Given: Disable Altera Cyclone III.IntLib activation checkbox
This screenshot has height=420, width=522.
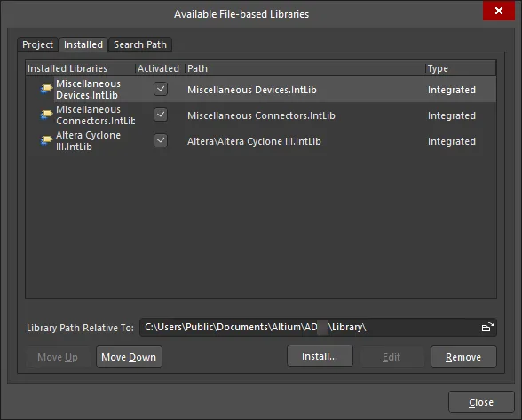Looking at the screenshot, I should click(x=161, y=140).
